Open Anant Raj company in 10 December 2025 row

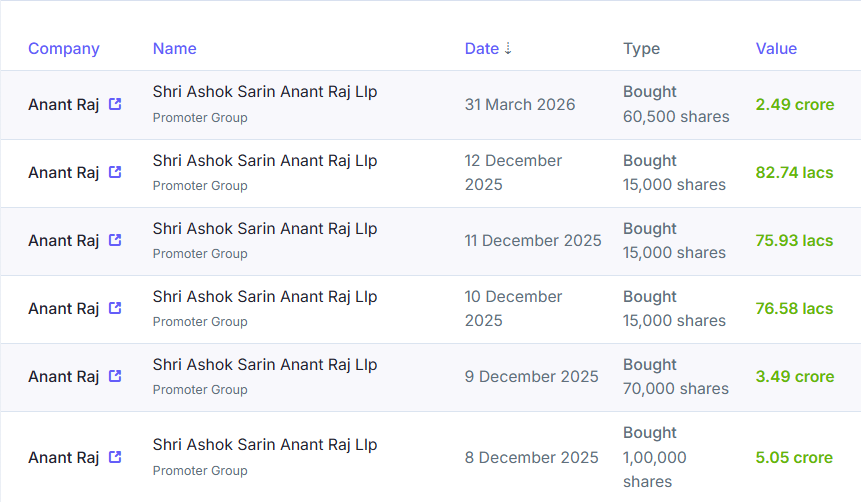click(x=64, y=309)
